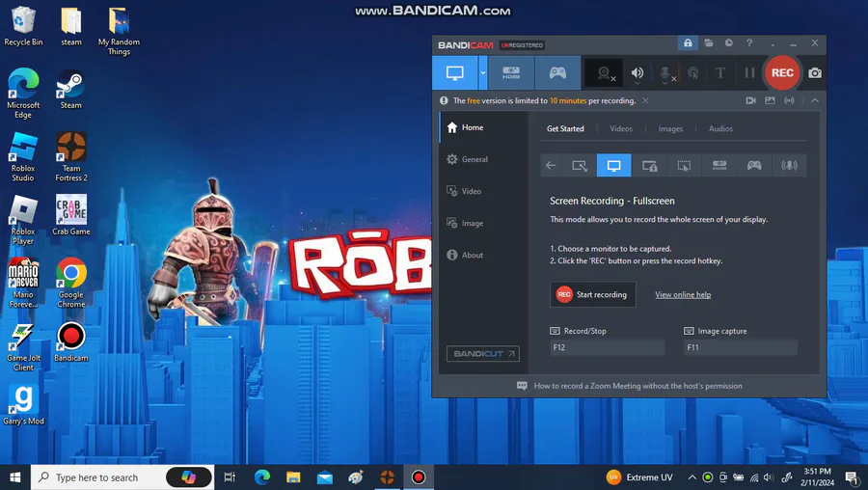Select Bandicam desktop shortcut
868x490 pixels.
(70, 342)
